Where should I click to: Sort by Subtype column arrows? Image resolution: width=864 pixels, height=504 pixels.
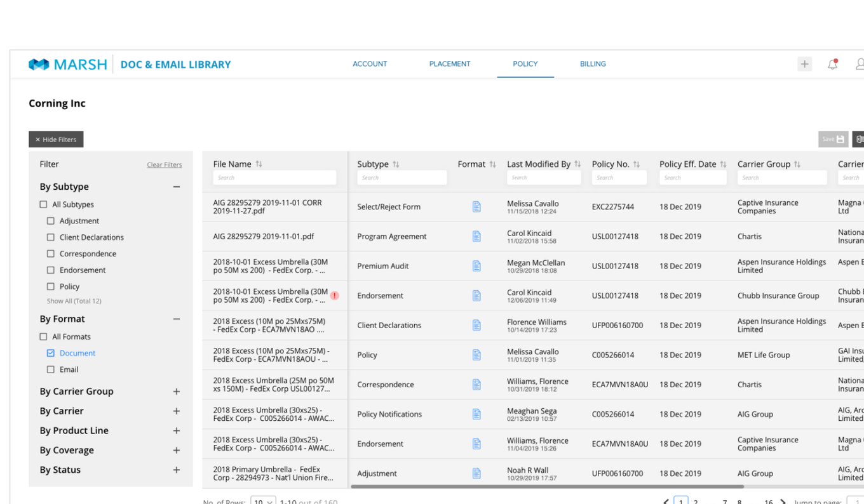(x=396, y=164)
